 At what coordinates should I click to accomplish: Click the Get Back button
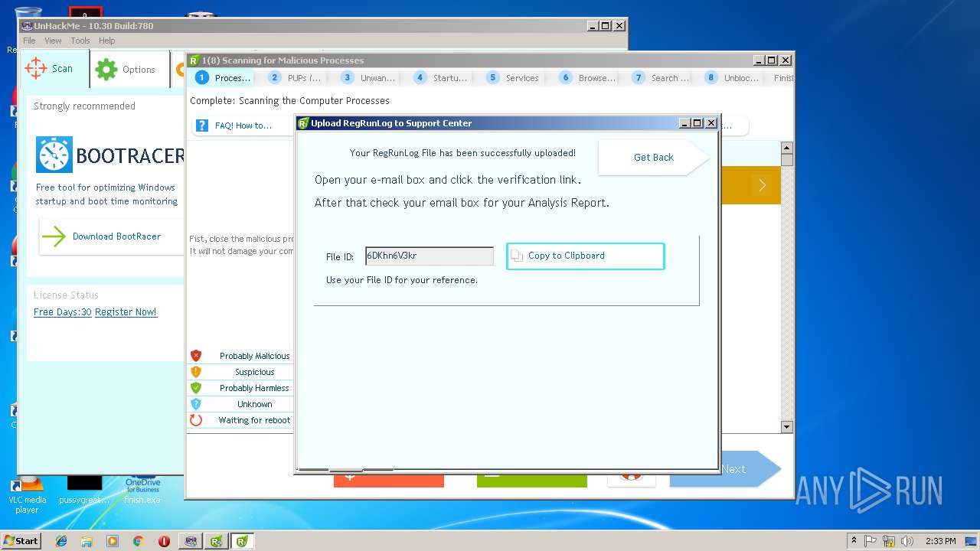653,158
